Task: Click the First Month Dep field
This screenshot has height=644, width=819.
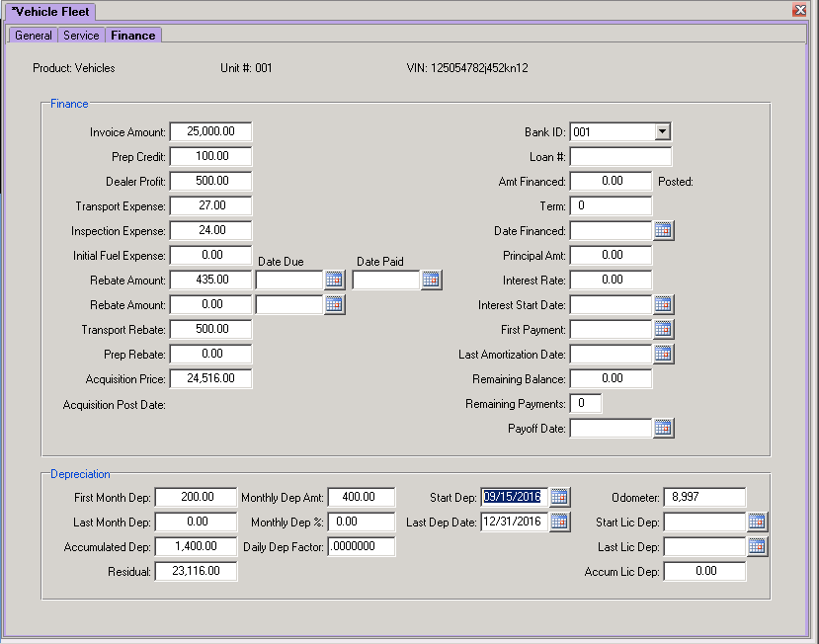Action: 196,497
